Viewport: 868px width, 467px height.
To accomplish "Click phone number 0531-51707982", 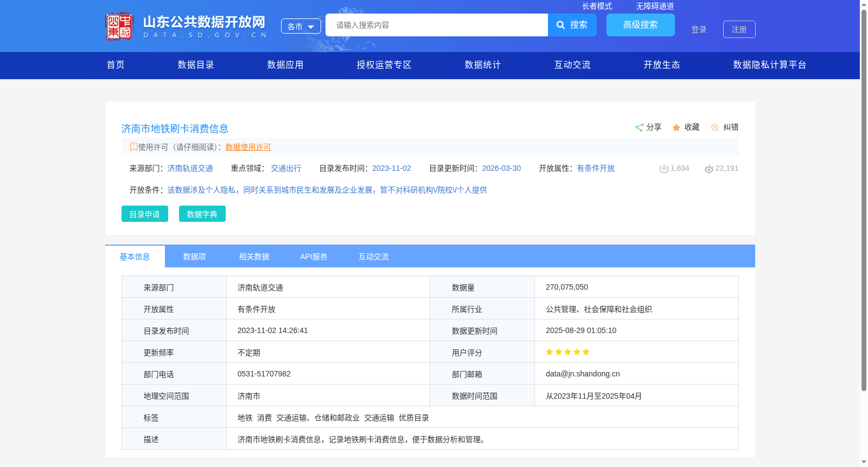I will tap(264, 374).
